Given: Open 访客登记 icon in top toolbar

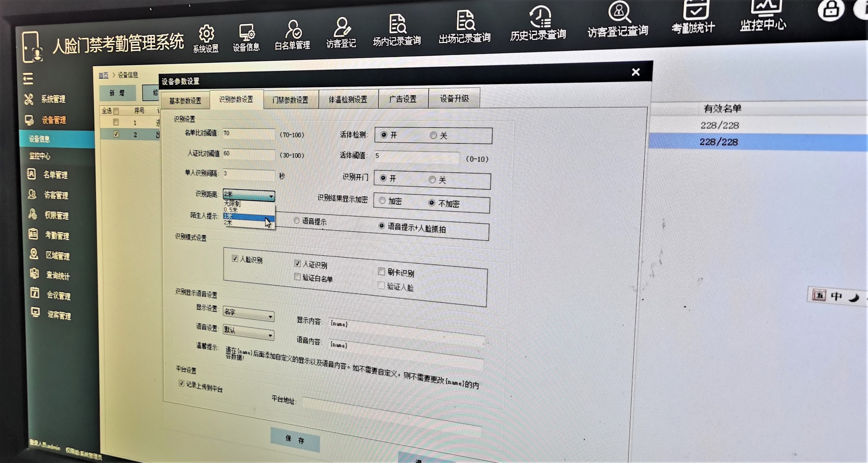Looking at the screenshot, I should click(342, 27).
